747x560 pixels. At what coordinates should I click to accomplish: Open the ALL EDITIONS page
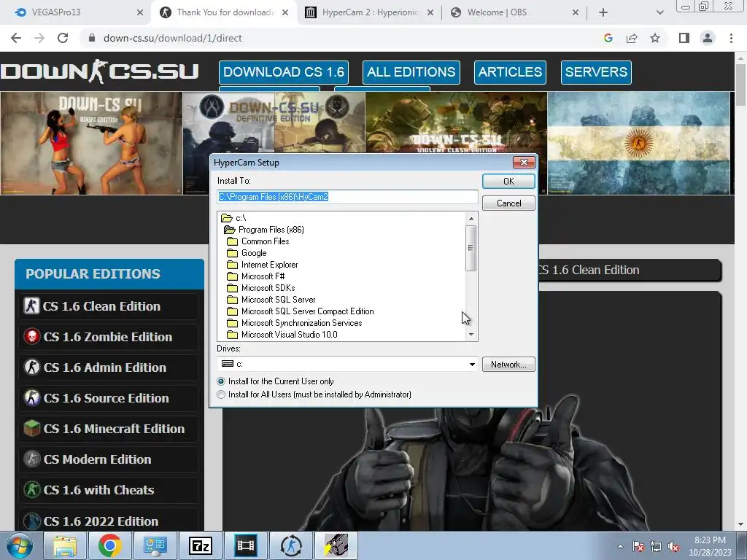pyautogui.click(x=411, y=72)
